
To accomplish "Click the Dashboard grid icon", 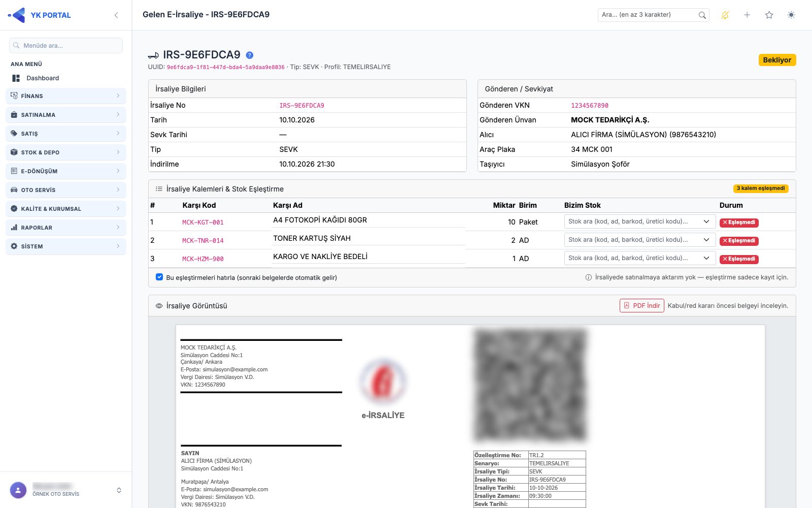I will coord(16,78).
